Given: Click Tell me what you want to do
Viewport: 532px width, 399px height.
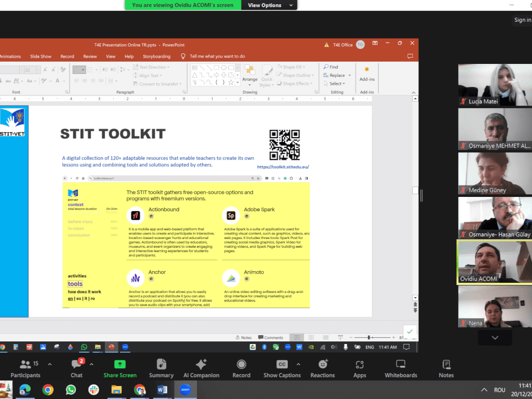Looking at the screenshot, I should (x=217, y=56).
